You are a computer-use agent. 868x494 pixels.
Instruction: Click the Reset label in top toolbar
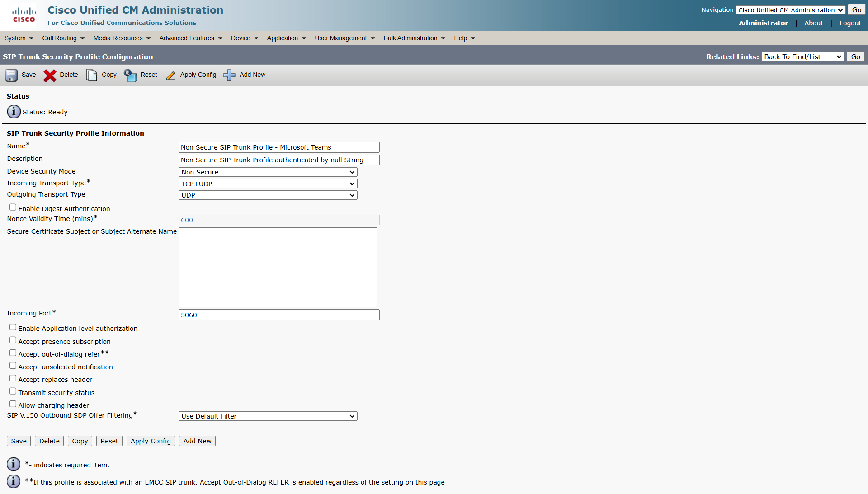point(149,75)
